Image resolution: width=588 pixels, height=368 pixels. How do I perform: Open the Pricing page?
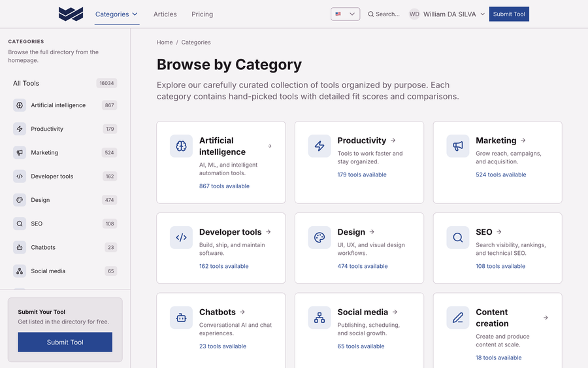202,14
